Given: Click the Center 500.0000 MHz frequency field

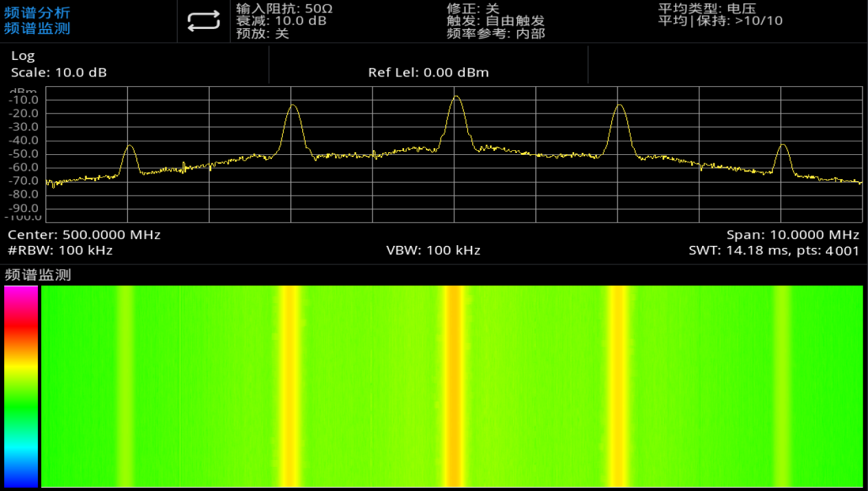Looking at the screenshot, I should coord(84,235).
